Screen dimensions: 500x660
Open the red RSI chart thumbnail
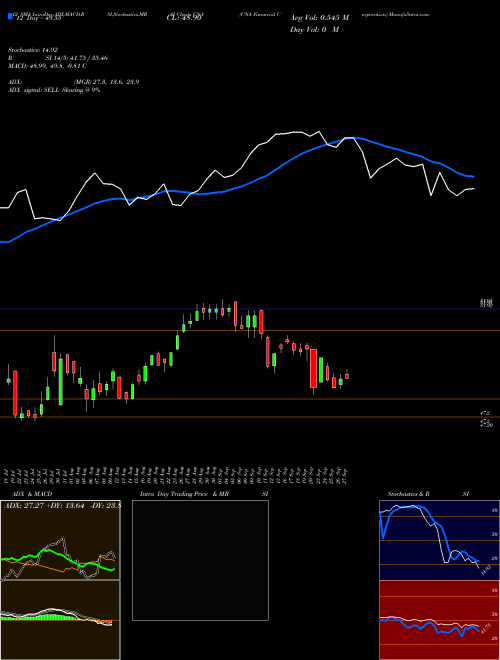pyautogui.click(x=439, y=620)
